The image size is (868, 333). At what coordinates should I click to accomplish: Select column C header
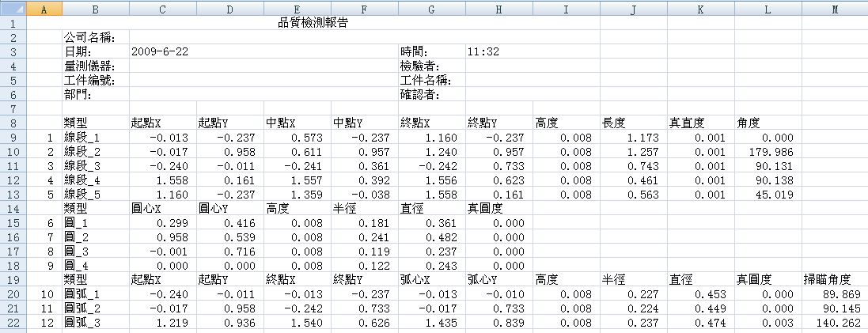pos(162,8)
